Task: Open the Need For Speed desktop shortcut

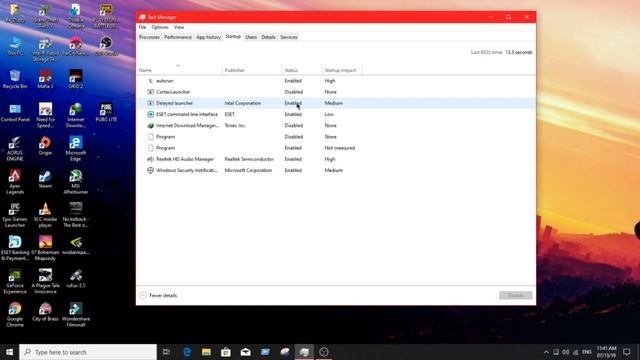Action: pyautogui.click(x=45, y=116)
